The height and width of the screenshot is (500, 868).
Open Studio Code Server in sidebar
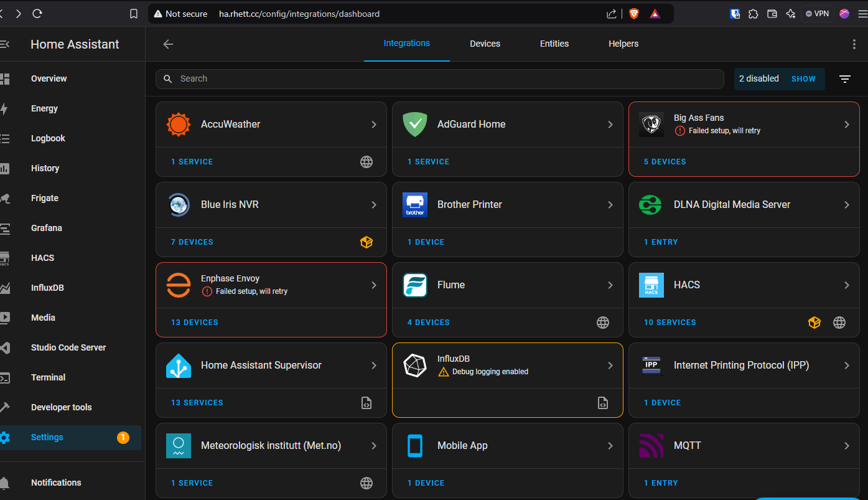tap(71, 348)
